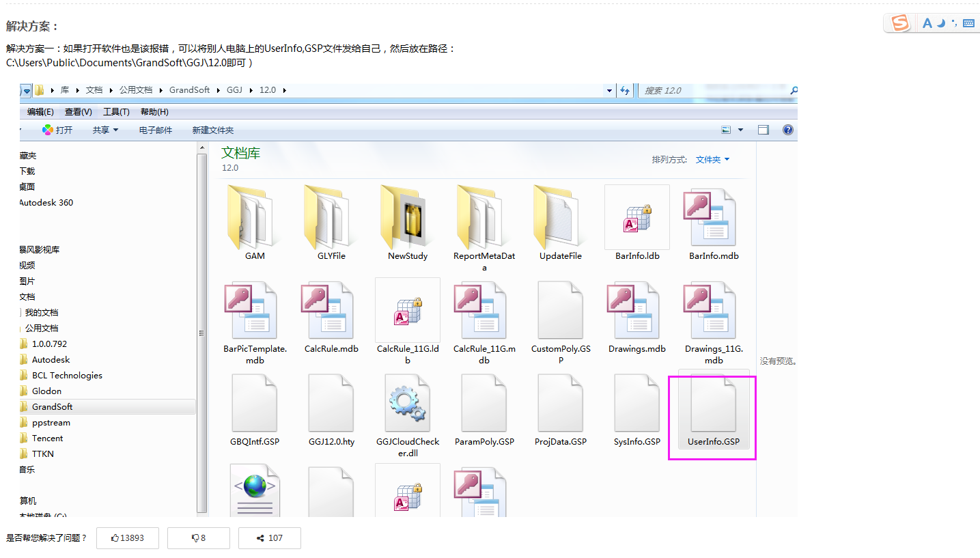
Task: Expand the GGJ breadcrumb arrow
Action: tap(251, 90)
